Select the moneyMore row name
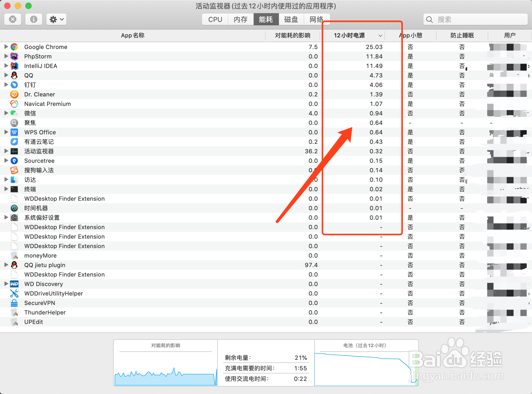The width and height of the screenshot is (532, 394). (40, 255)
